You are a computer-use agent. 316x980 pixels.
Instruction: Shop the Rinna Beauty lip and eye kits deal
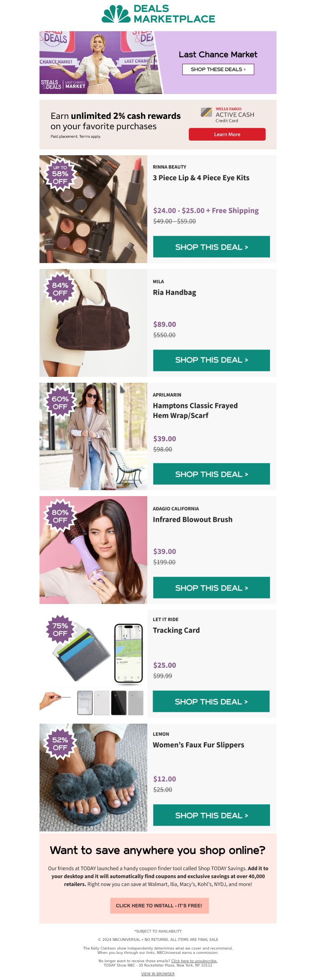(212, 247)
